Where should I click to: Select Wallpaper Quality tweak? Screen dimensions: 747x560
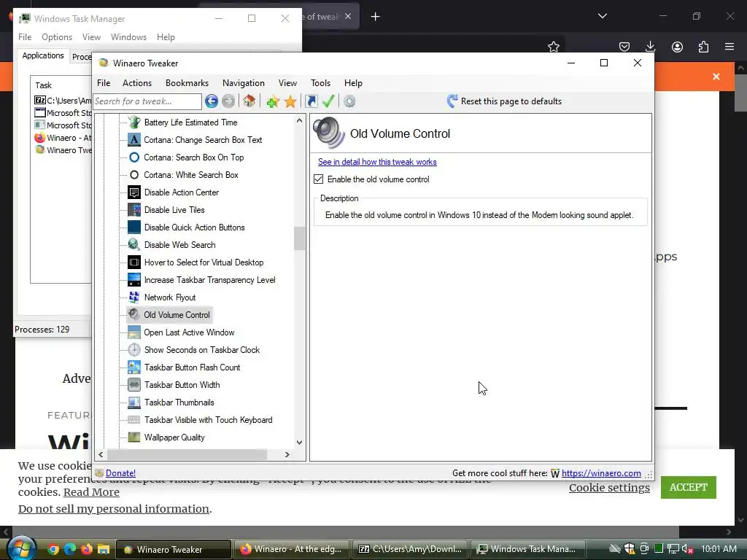[x=174, y=437]
